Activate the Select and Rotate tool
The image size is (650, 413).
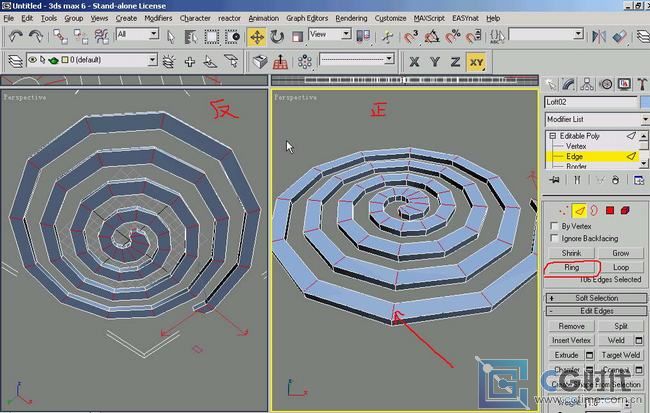277,36
